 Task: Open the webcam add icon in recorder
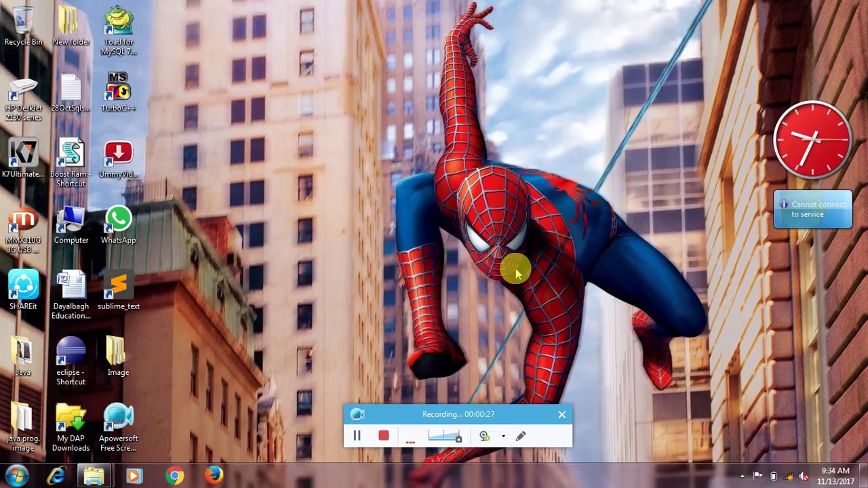[484, 436]
